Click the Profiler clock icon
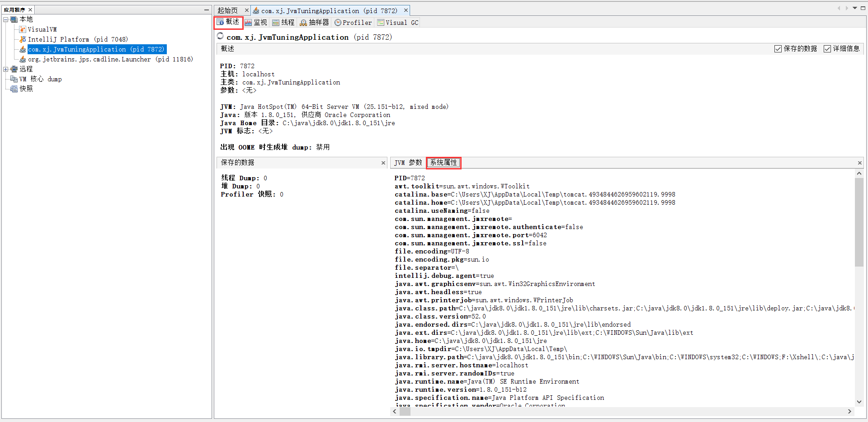The image size is (868, 422). (338, 23)
